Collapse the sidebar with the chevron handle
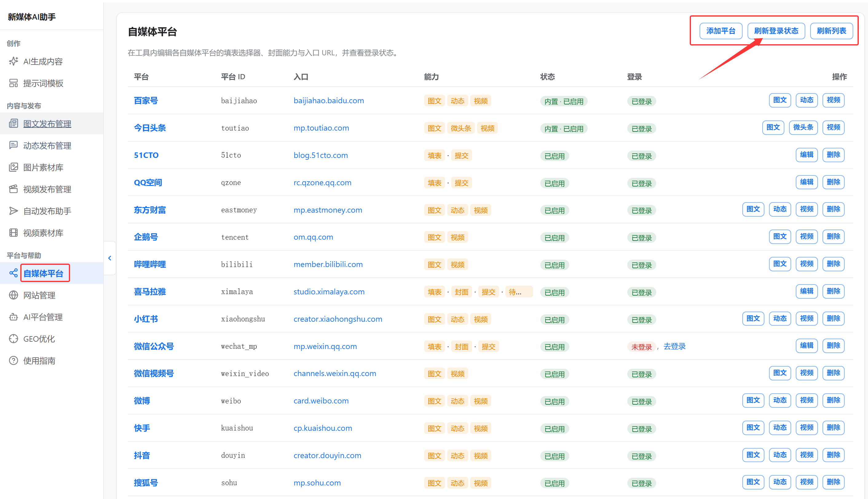The height and width of the screenshot is (499, 868). (x=110, y=258)
